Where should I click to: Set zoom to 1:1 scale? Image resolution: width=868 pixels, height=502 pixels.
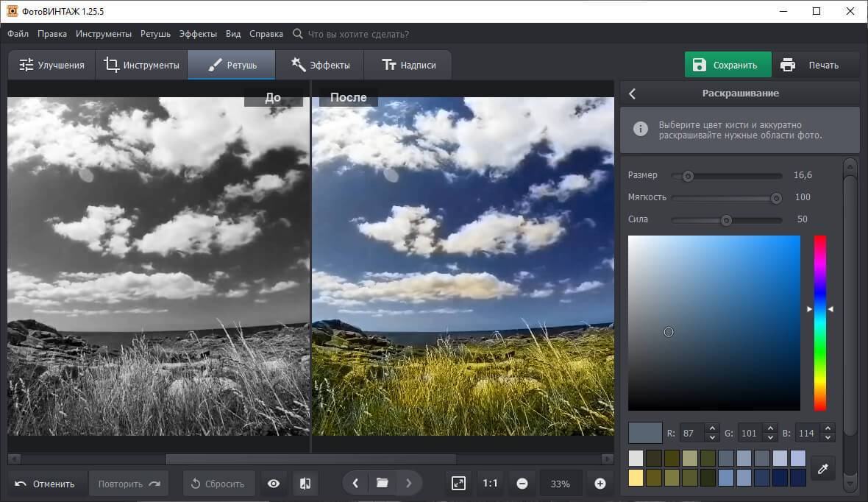click(490, 484)
